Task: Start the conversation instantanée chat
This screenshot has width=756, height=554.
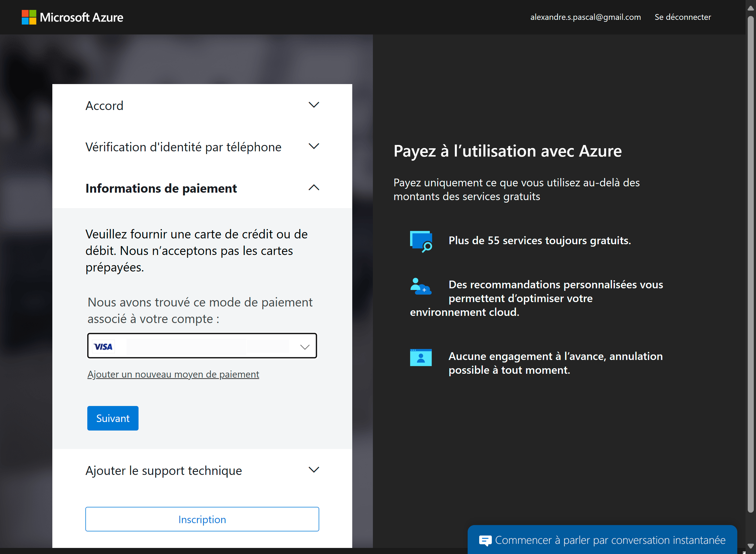Action: 602,540
